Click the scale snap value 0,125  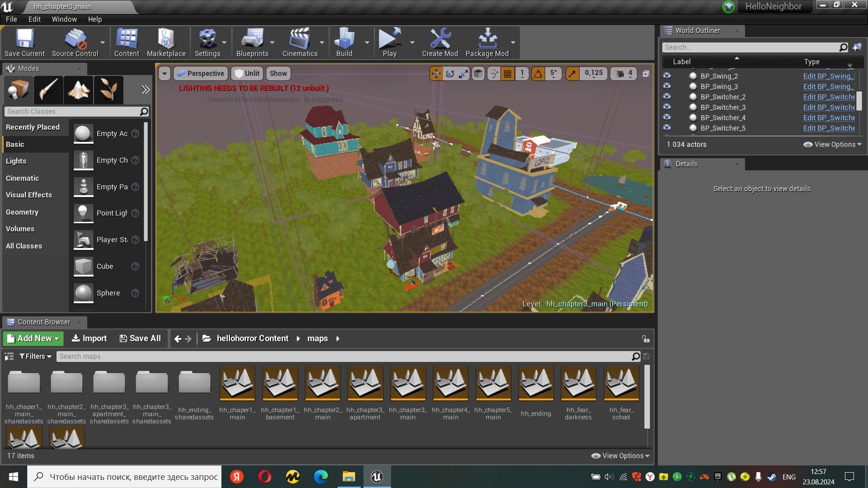(594, 74)
